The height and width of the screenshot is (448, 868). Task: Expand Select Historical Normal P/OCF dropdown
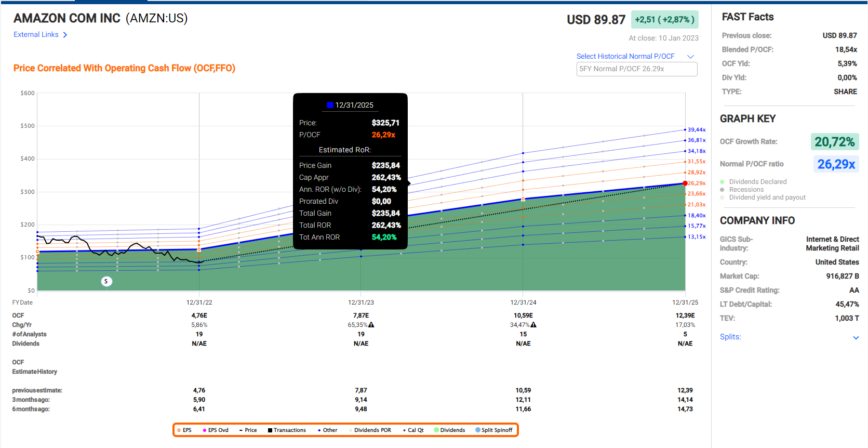[x=690, y=57]
